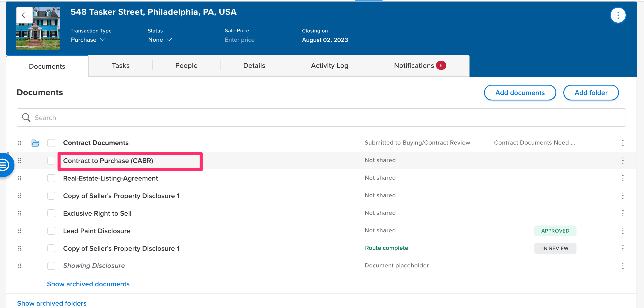The image size is (644, 308).
Task: Switch to the Activity Log tab
Action: tap(329, 66)
